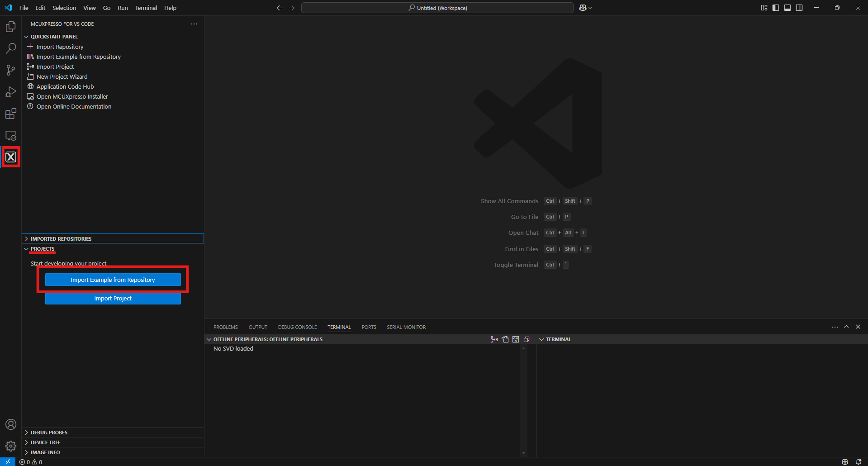Click the Manage gear icon
Viewport: 868px width, 466px height.
click(11, 446)
